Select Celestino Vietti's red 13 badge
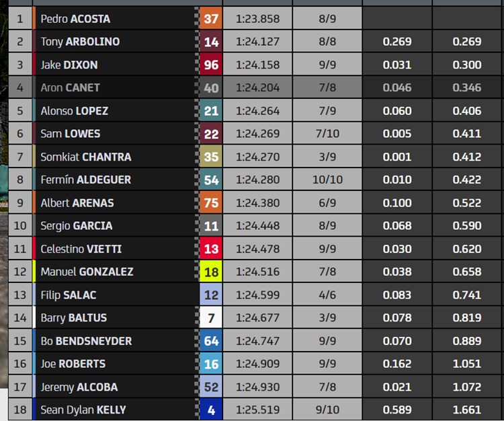 point(211,249)
